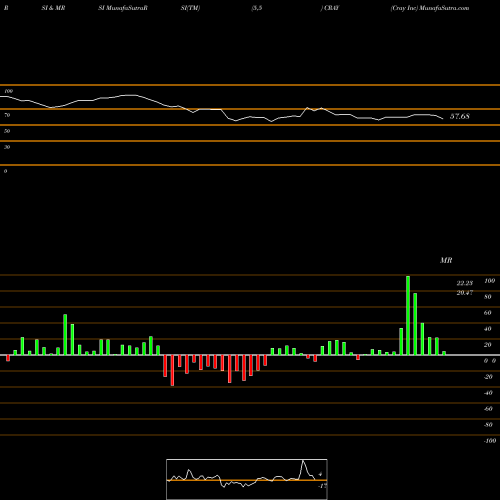The height and width of the screenshot is (500, 500).
Task: Click the CRAY ticker text in the header
Action: click(x=331, y=8)
